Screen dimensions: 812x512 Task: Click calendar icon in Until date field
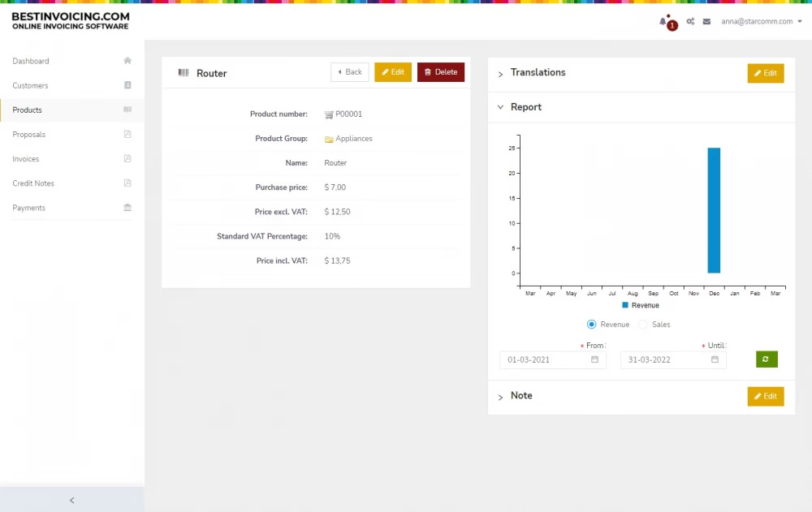(x=715, y=359)
